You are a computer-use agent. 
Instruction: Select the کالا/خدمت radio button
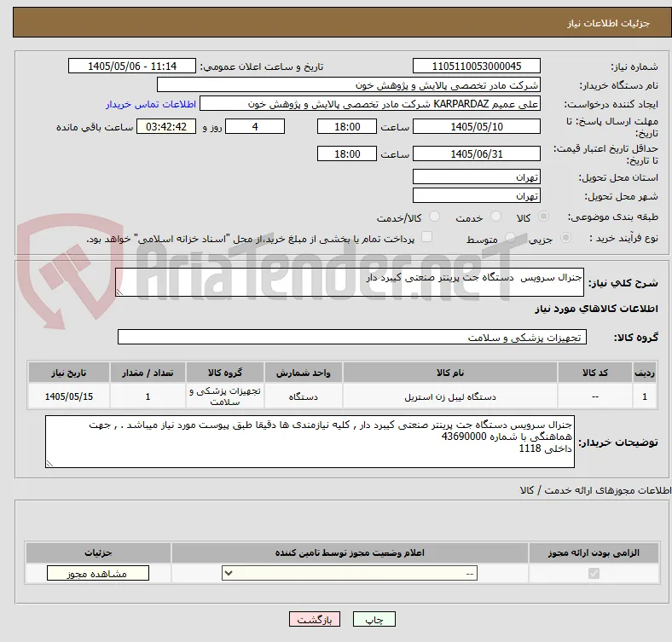(435, 217)
